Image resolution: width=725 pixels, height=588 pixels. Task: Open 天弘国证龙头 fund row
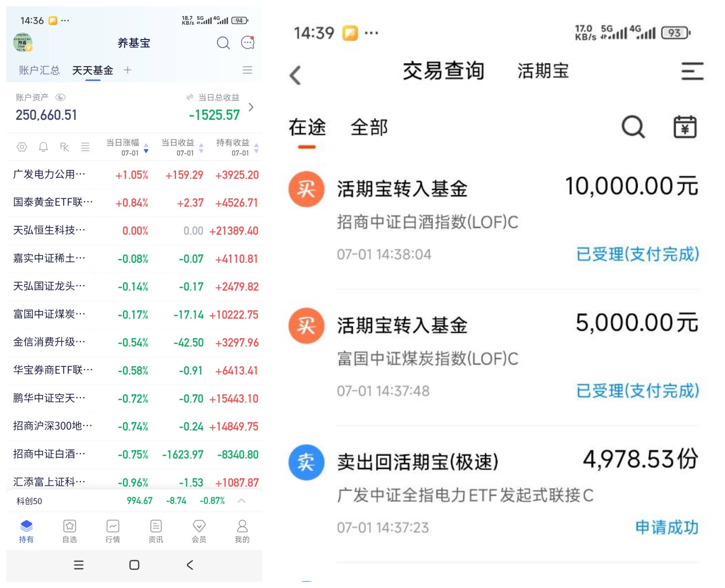pos(134,287)
